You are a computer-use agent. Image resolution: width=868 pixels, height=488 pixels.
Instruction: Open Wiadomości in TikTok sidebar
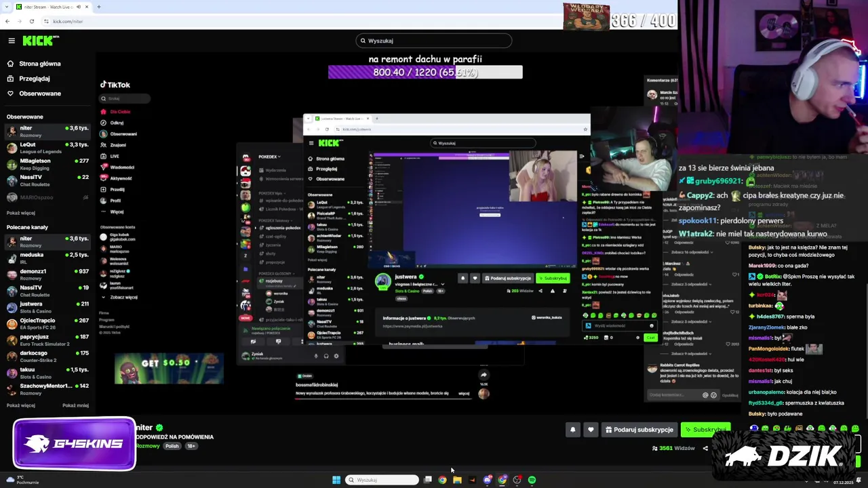pyautogui.click(x=118, y=167)
